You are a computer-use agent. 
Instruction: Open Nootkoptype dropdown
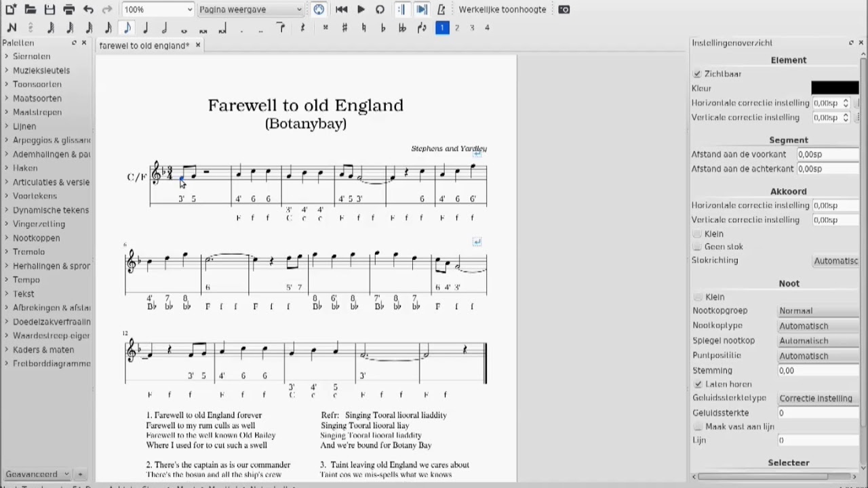(x=818, y=326)
